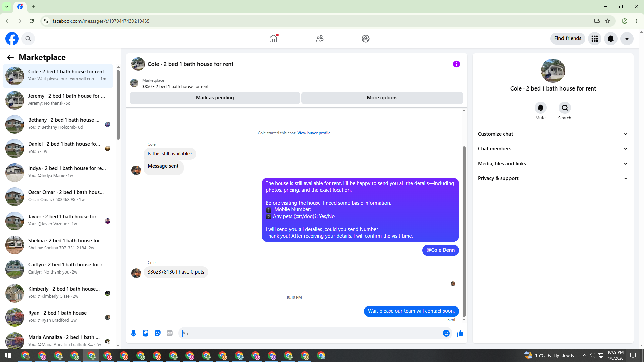Open conversation information purple icon
The height and width of the screenshot is (362, 644).
(456, 64)
